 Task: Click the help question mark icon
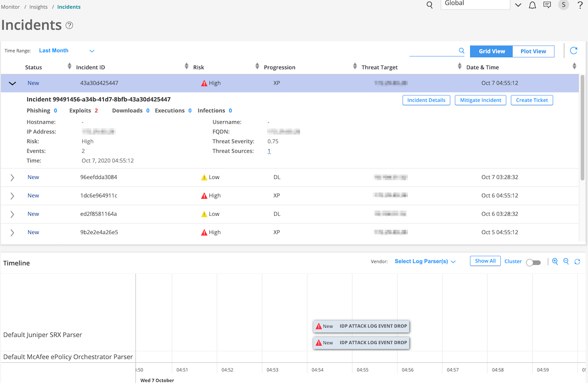pos(580,6)
